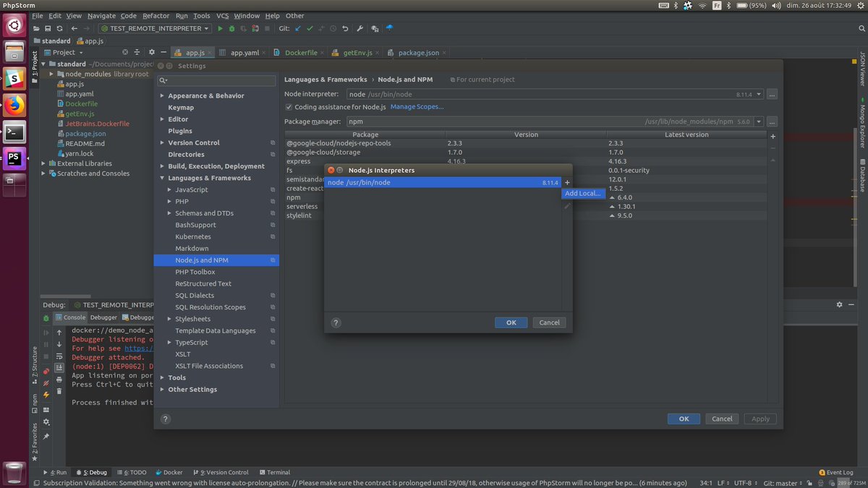
Task: Select getEnv.js in the Project tree
Action: 80,114
